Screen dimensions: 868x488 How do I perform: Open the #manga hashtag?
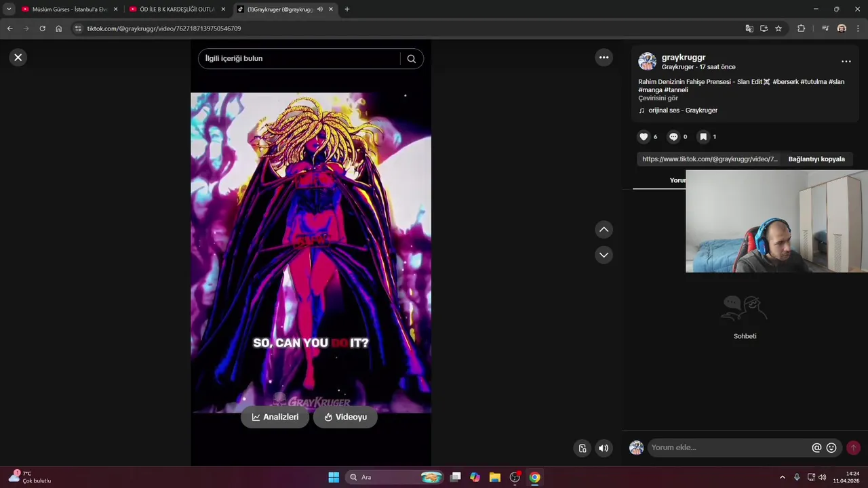[650, 90]
